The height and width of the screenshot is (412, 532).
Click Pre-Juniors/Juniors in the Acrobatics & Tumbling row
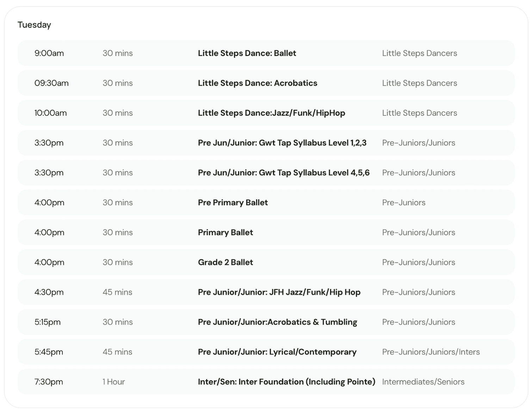click(419, 322)
